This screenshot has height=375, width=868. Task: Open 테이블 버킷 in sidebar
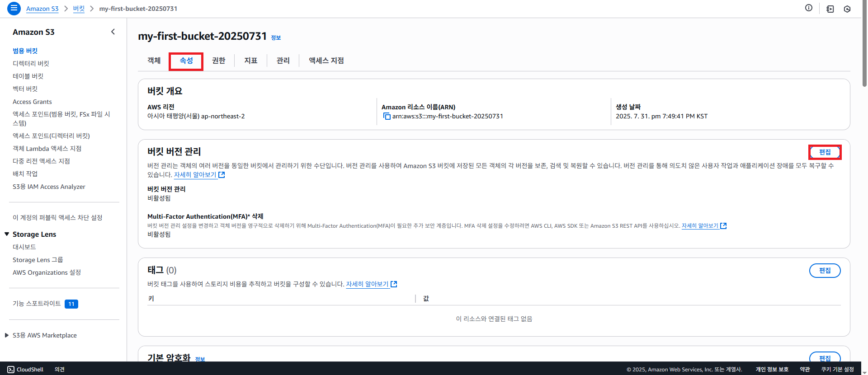click(x=28, y=76)
